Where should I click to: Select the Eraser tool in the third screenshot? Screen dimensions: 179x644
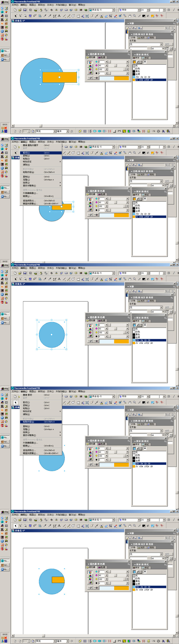pyautogui.click(x=92, y=279)
